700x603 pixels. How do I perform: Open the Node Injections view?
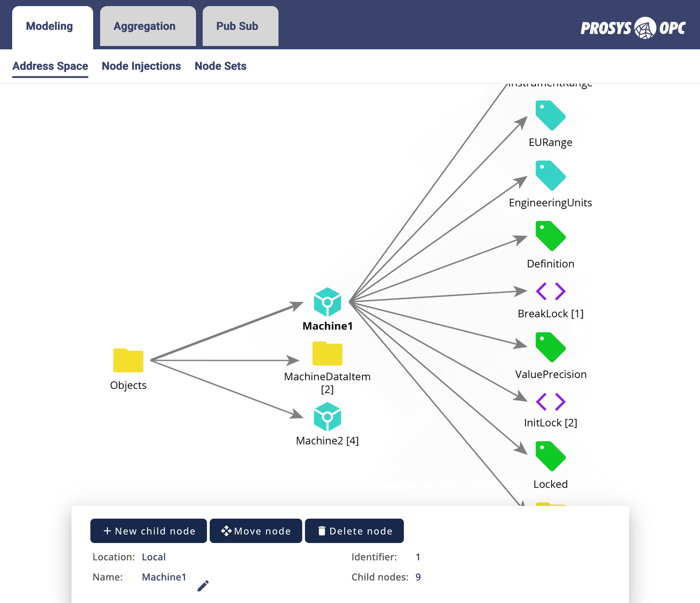(x=141, y=66)
